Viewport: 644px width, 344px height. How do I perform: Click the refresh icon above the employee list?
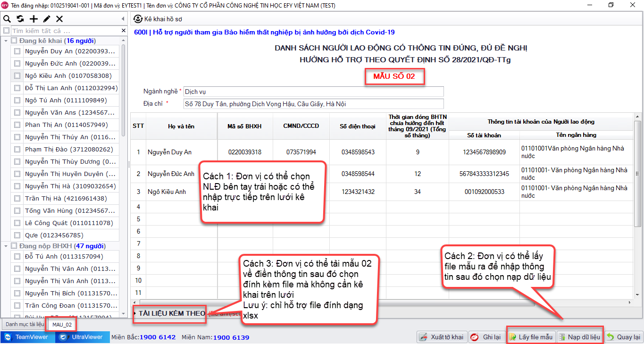(20, 19)
